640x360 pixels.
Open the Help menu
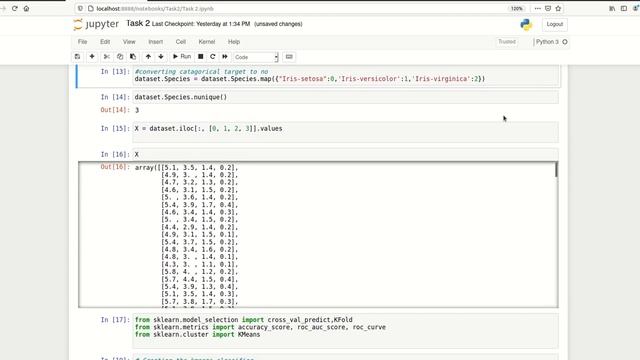[234, 42]
